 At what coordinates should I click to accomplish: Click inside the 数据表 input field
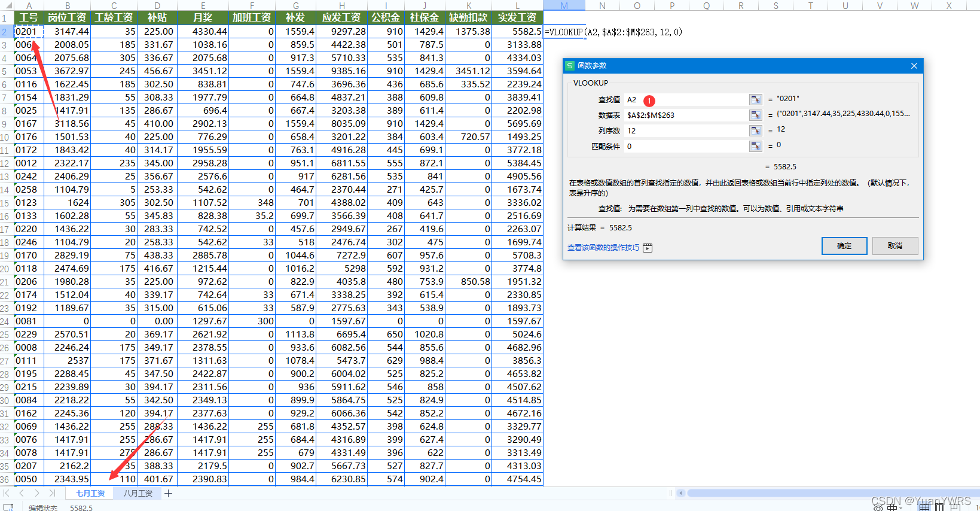686,115
